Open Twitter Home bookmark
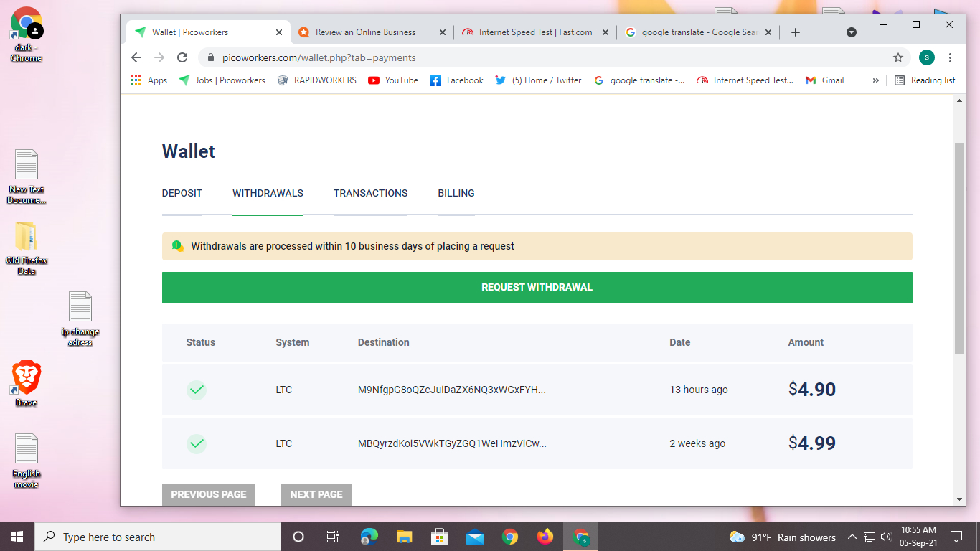This screenshot has width=980, height=551. [x=538, y=80]
